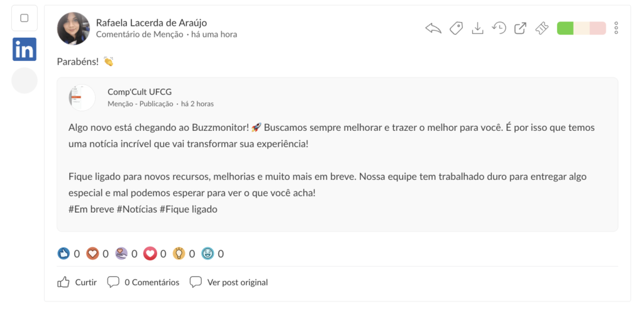Click the ticket icon
644x309 pixels.
point(541,28)
